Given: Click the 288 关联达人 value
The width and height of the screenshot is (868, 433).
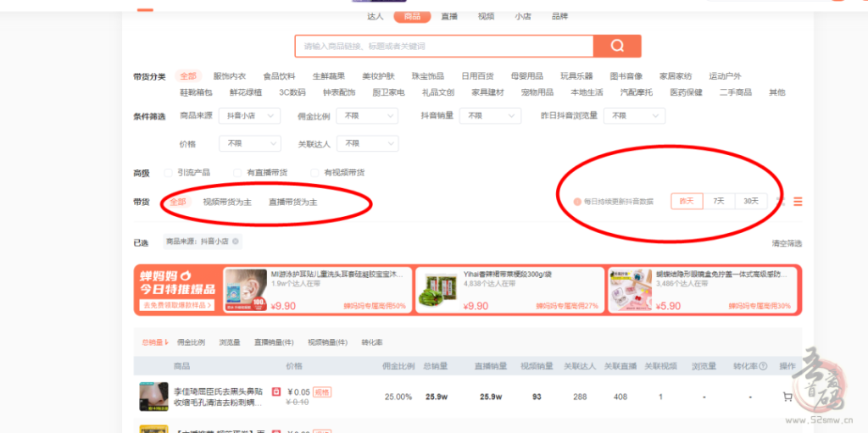Looking at the screenshot, I should point(580,397).
